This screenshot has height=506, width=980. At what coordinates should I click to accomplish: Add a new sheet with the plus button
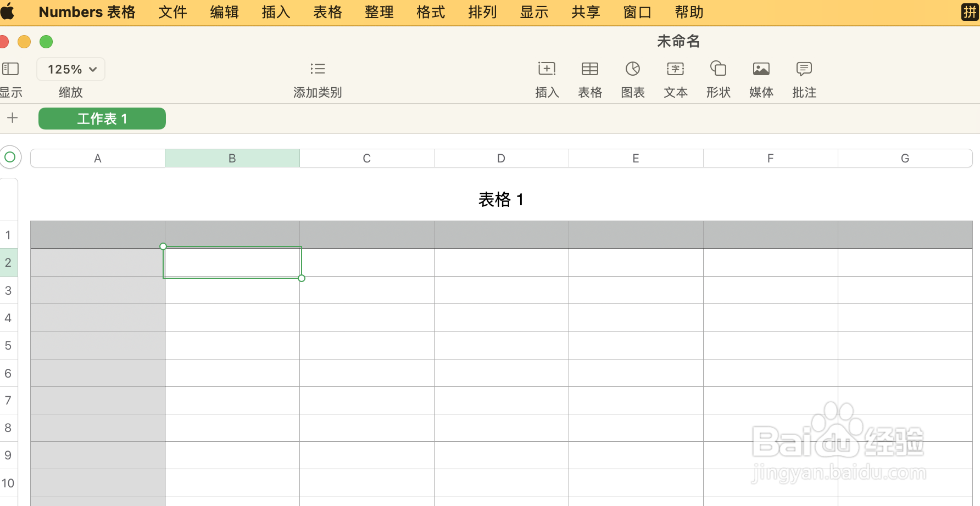(x=13, y=118)
